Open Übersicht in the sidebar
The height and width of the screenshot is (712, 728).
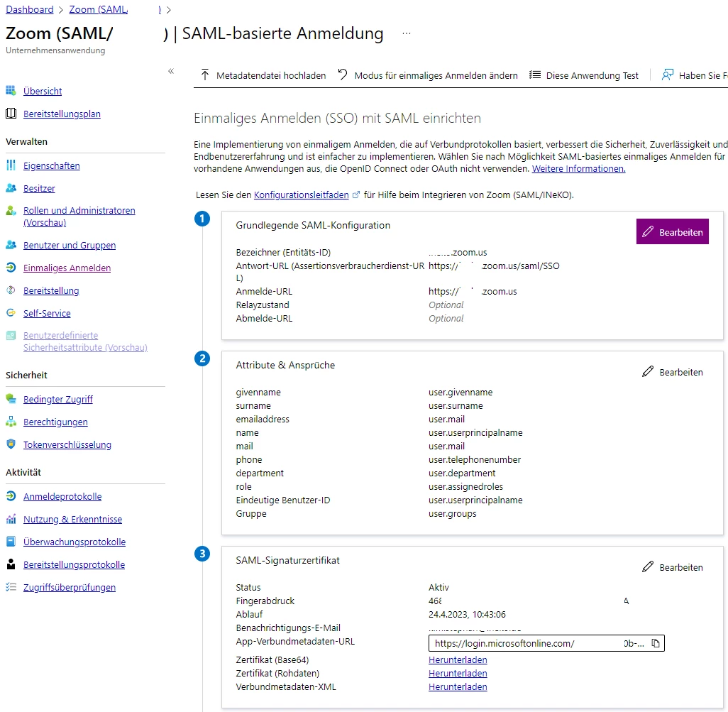pyautogui.click(x=43, y=91)
